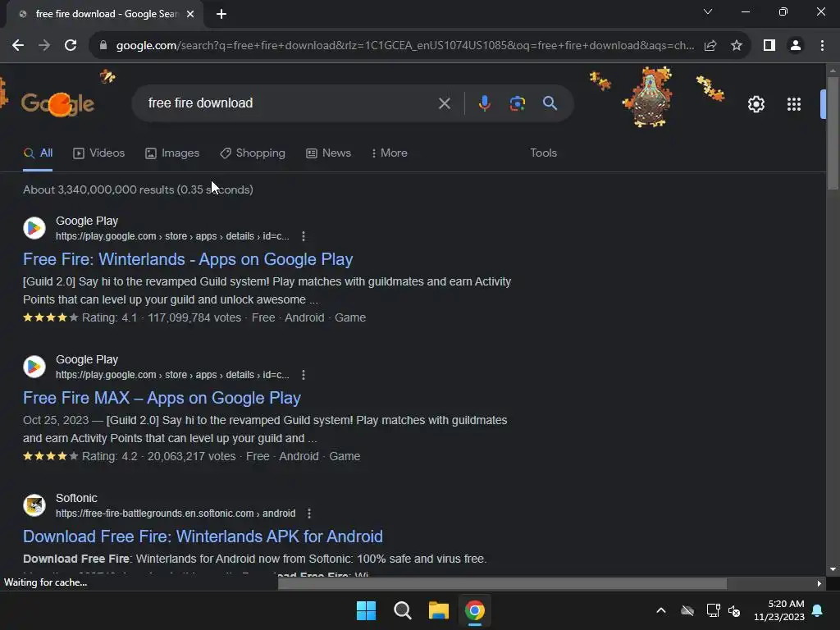Switch to the Videos tab
This screenshot has width=840, height=630.
[x=98, y=153]
